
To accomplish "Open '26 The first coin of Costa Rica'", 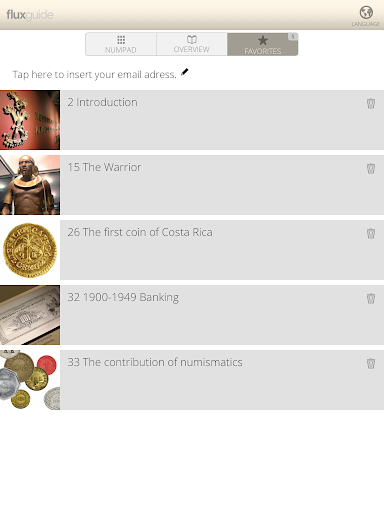I will [x=222, y=250].
